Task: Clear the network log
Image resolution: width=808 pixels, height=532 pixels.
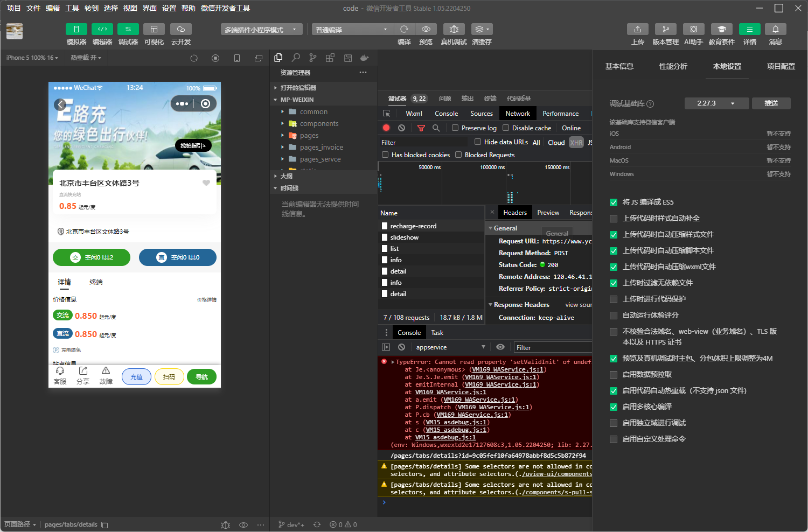Action: tap(401, 128)
